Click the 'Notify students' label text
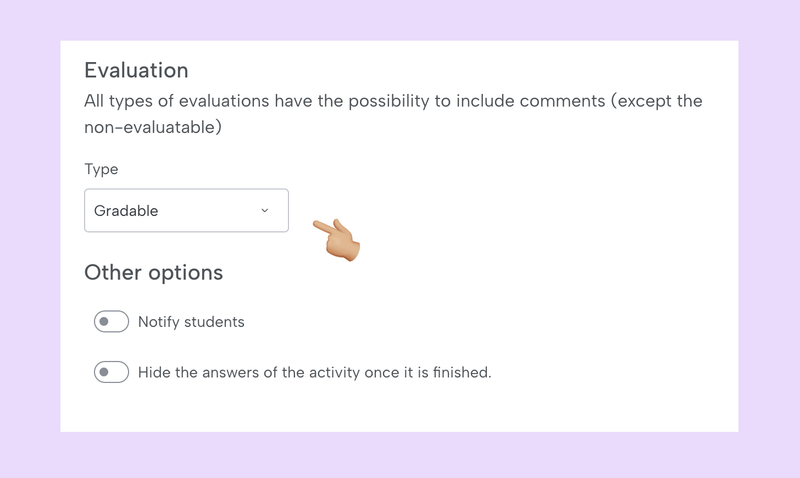This screenshot has height=478, width=800. click(x=191, y=322)
